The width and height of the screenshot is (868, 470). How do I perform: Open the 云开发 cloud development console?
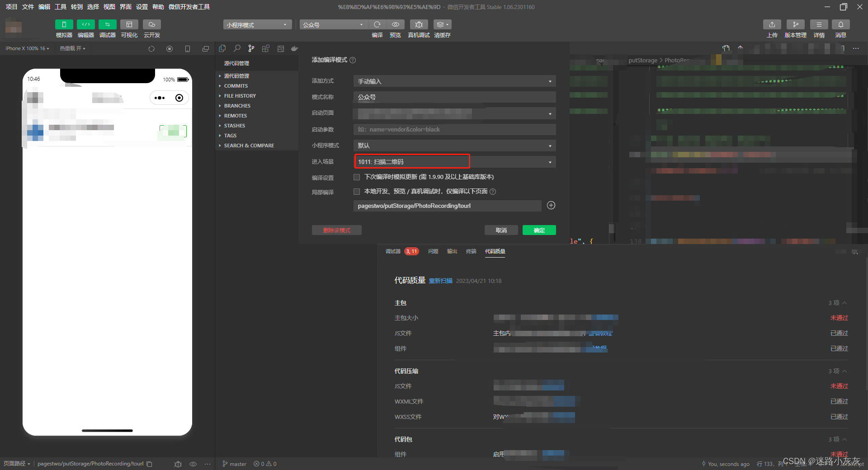(151, 24)
